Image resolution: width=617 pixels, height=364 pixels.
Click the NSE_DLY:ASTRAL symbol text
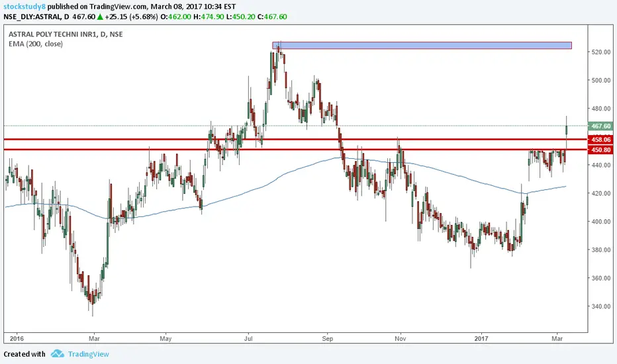coord(32,17)
